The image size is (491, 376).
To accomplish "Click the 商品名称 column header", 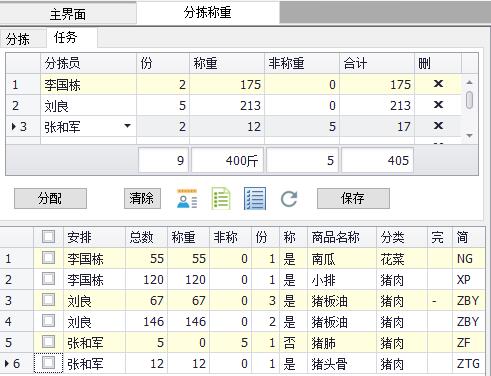I will coord(342,237).
